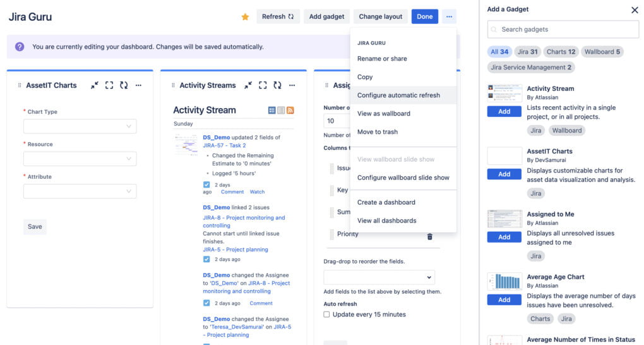Click the DS_Demo avatar thumbnail for JIRA-57 entry
This screenshot has height=345, width=644.
tap(186, 144)
